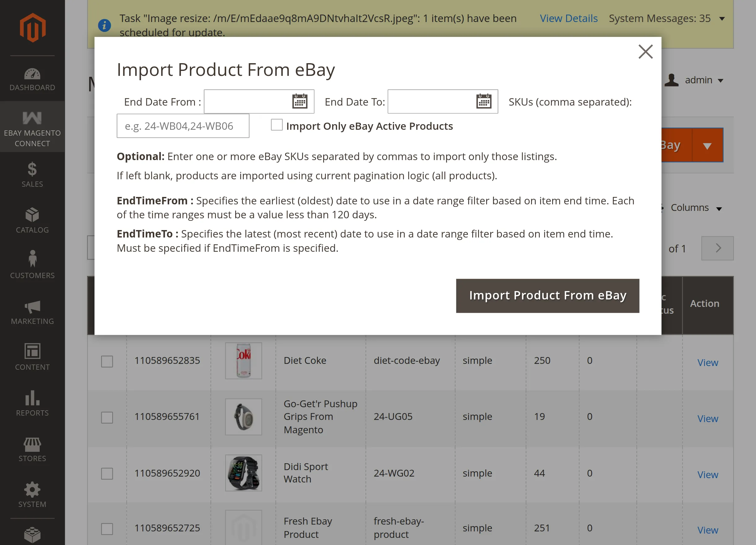Click eBay item ID 110589652920

[167, 473]
